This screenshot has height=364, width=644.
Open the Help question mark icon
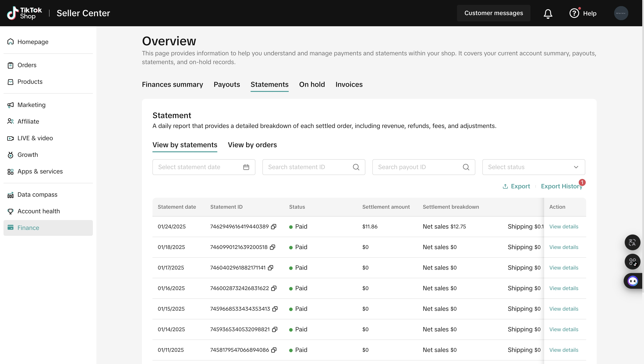pyautogui.click(x=574, y=13)
